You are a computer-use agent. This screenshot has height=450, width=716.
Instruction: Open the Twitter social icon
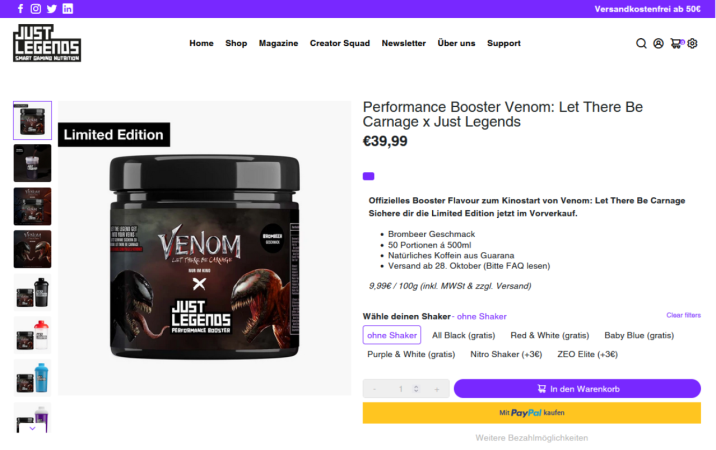pos(52,9)
